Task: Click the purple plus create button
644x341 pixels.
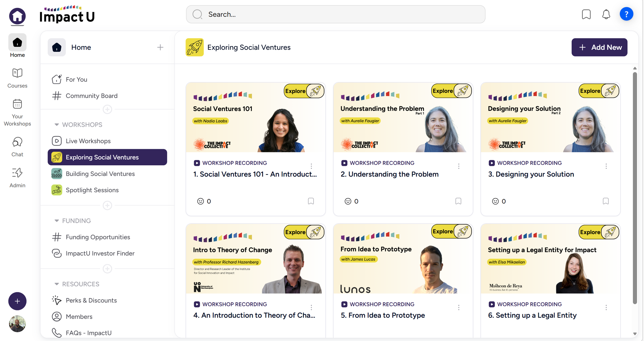Action: [x=17, y=301]
